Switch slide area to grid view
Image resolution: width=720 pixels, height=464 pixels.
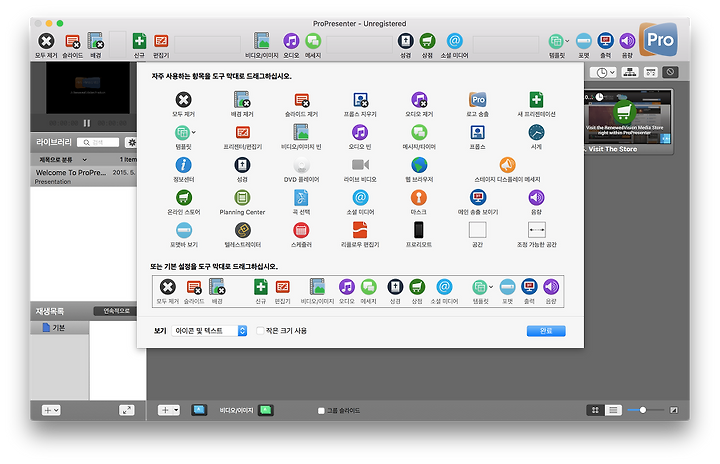[595, 410]
